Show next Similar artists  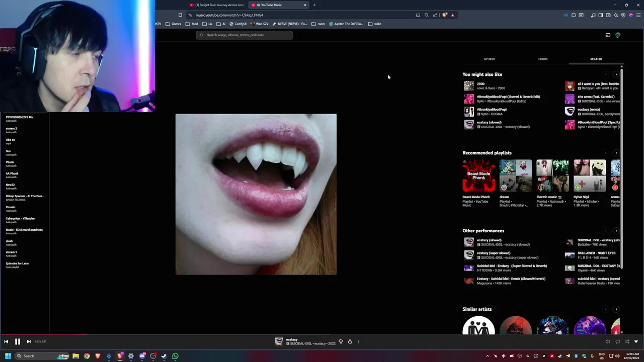click(x=616, y=309)
